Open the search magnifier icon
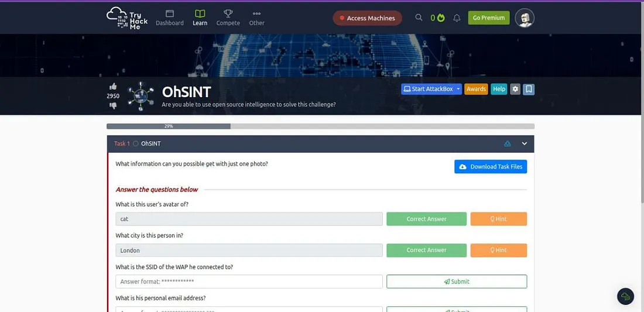 (x=419, y=18)
